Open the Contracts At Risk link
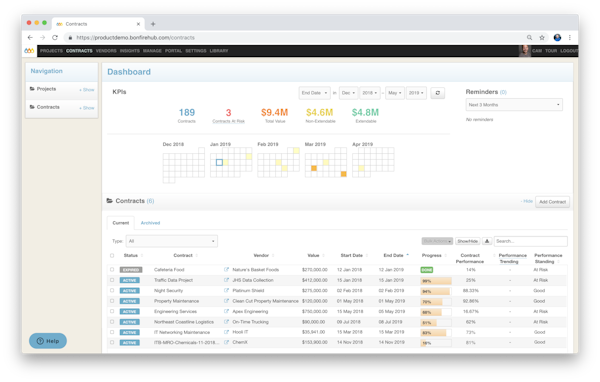The width and height of the screenshot is (600, 382). pyautogui.click(x=228, y=121)
